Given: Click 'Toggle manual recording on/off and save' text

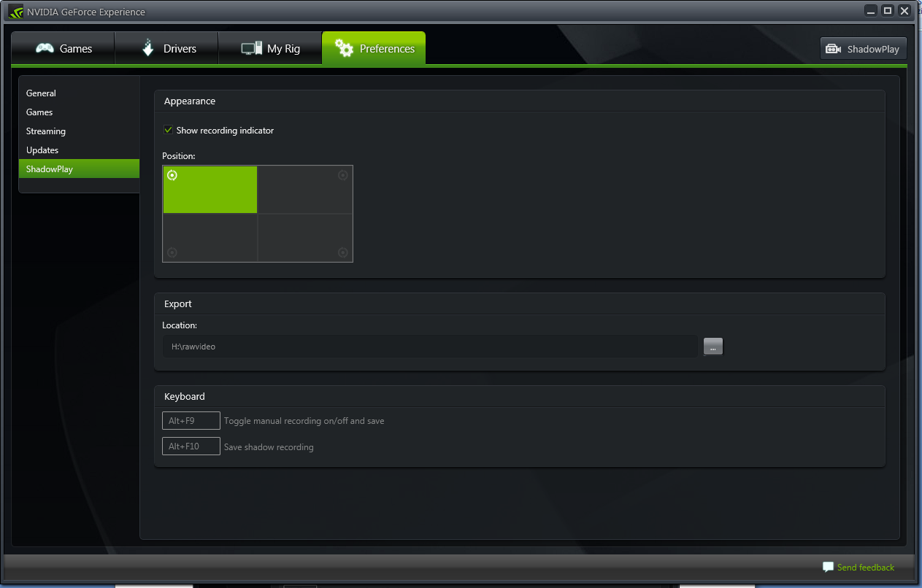Looking at the screenshot, I should point(304,421).
